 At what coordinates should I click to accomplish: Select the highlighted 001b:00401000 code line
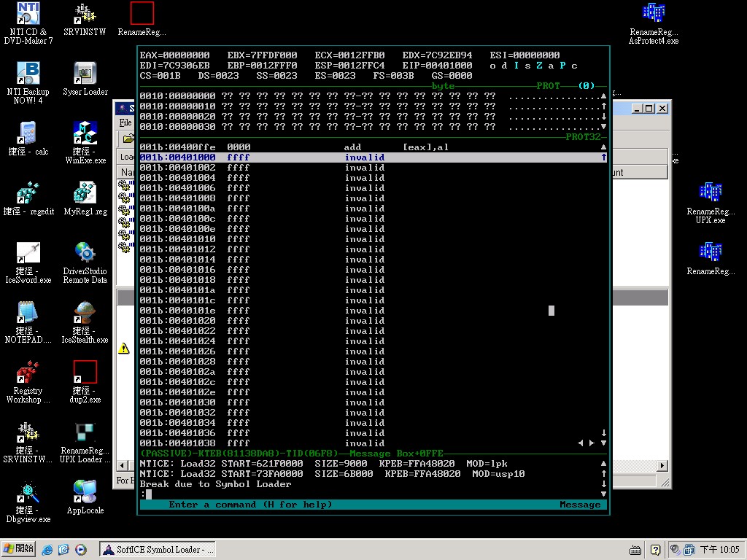coord(371,157)
